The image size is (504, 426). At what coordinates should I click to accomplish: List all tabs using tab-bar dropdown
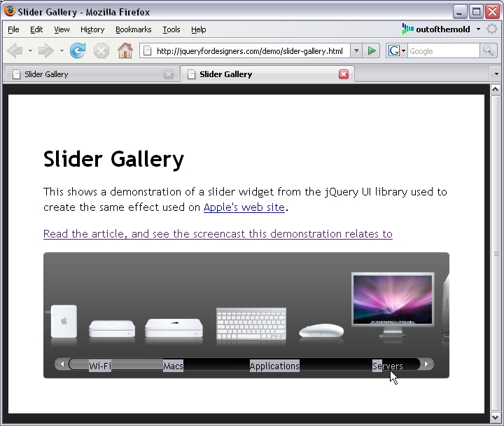pos(496,74)
